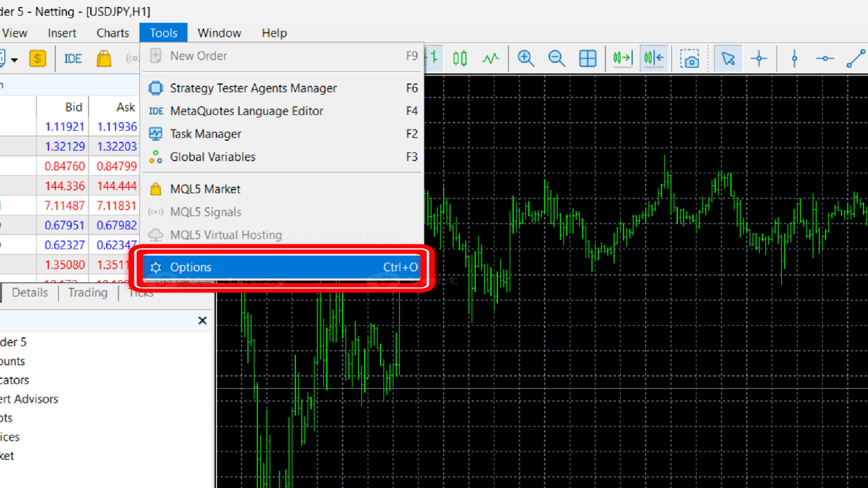Open the View menu
868x488 pixels.
[14, 33]
